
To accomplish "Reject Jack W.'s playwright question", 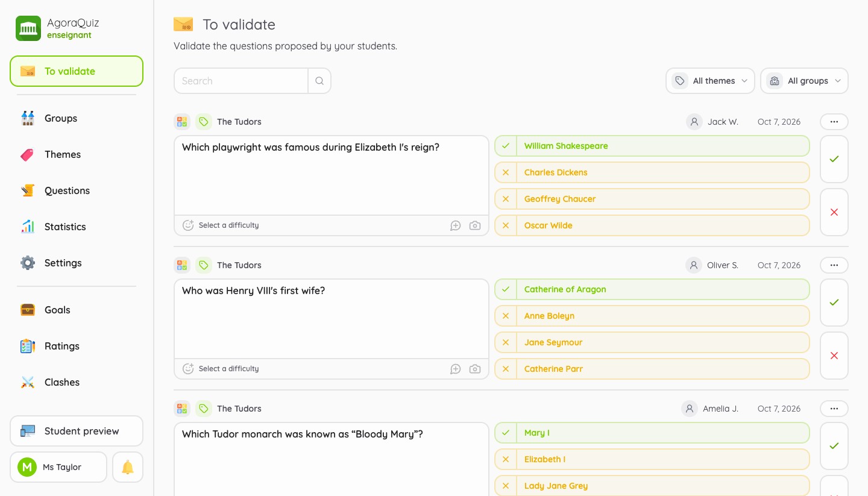I will pyautogui.click(x=834, y=212).
